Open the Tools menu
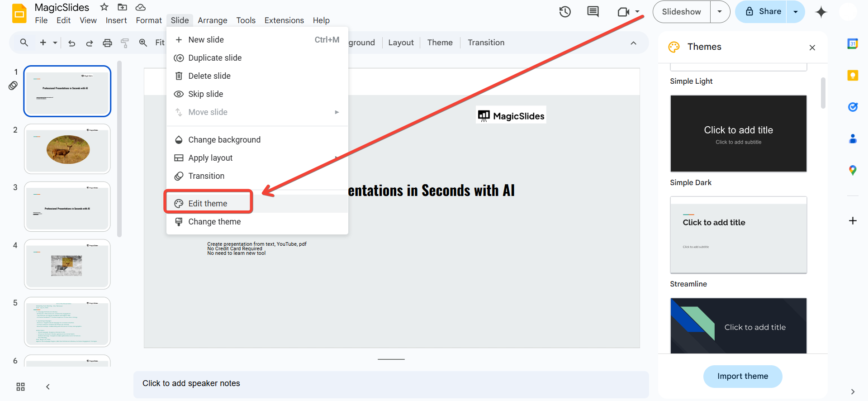The height and width of the screenshot is (401, 868). (246, 20)
